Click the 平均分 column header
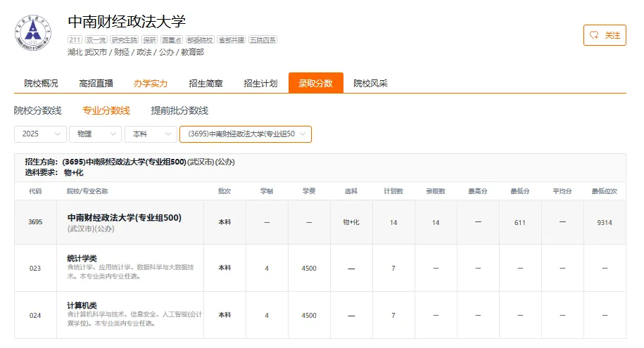Viewport: 644px width, 348px height. 562,191
